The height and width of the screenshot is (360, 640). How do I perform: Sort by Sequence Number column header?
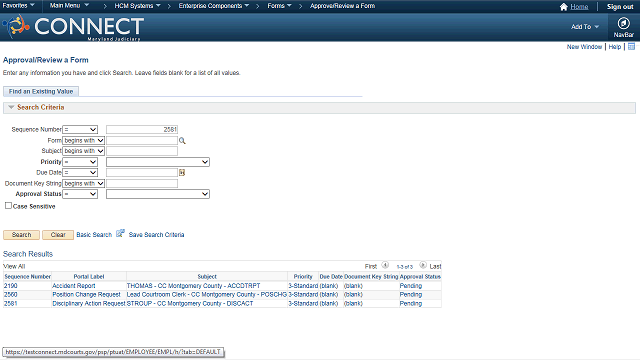point(27,276)
